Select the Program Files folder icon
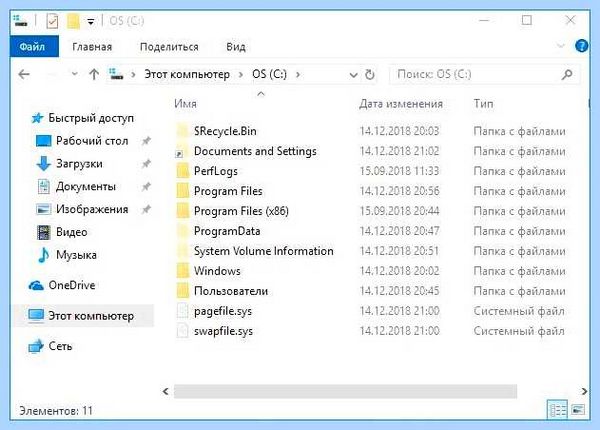This screenshot has width=600, height=430. [x=183, y=191]
